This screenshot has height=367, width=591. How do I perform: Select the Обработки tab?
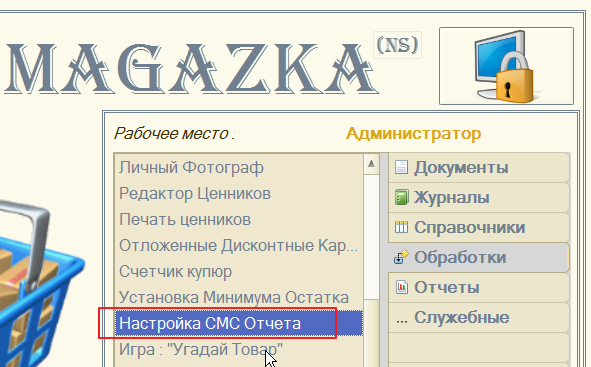479,257
